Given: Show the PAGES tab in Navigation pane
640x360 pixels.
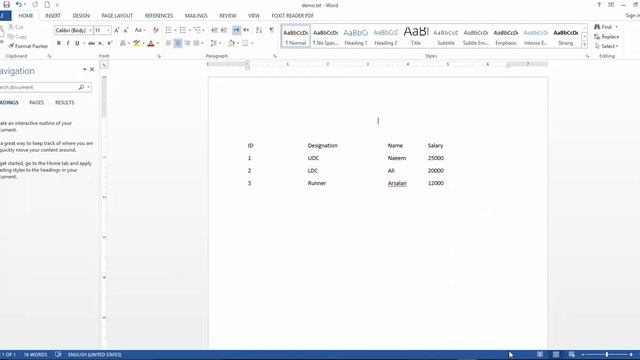Looking at the screenshot, I should (36, 102).
